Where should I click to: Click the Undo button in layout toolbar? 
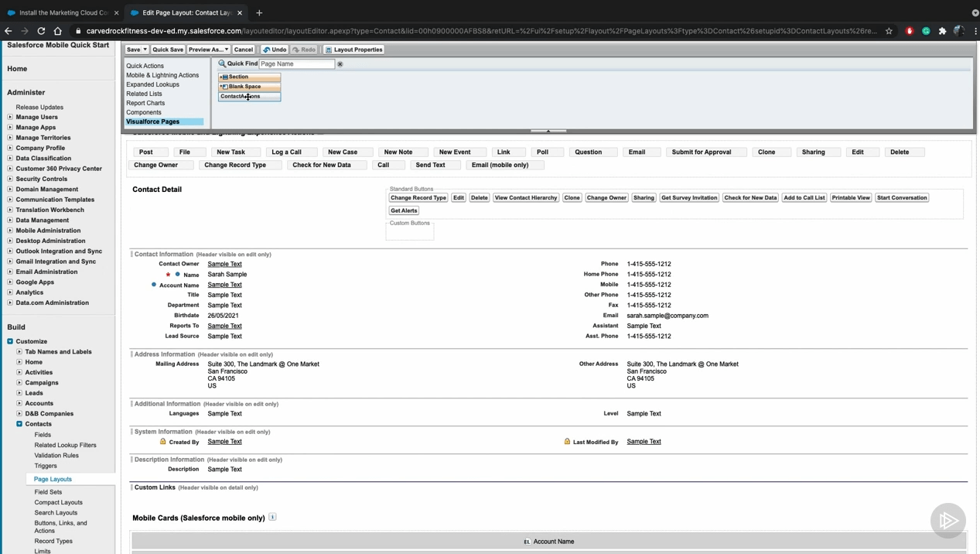[x=275, y=50]
